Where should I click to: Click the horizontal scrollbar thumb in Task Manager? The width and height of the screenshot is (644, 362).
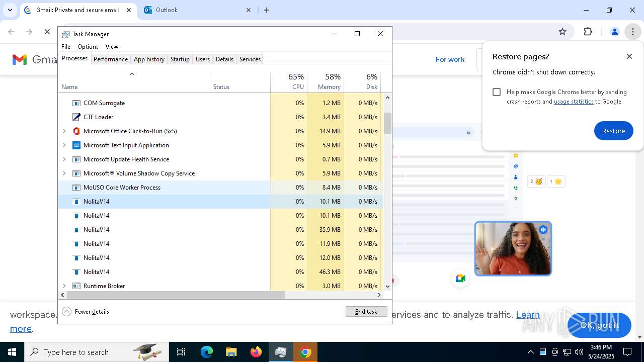pyautogui.click(x=175, y=295)
